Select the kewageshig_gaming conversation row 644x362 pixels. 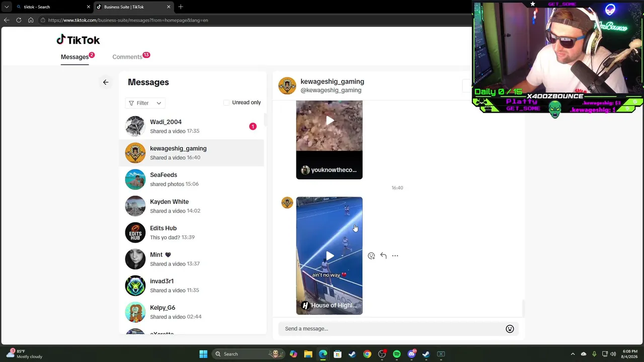pyautogui.click(x=192, y=153)
